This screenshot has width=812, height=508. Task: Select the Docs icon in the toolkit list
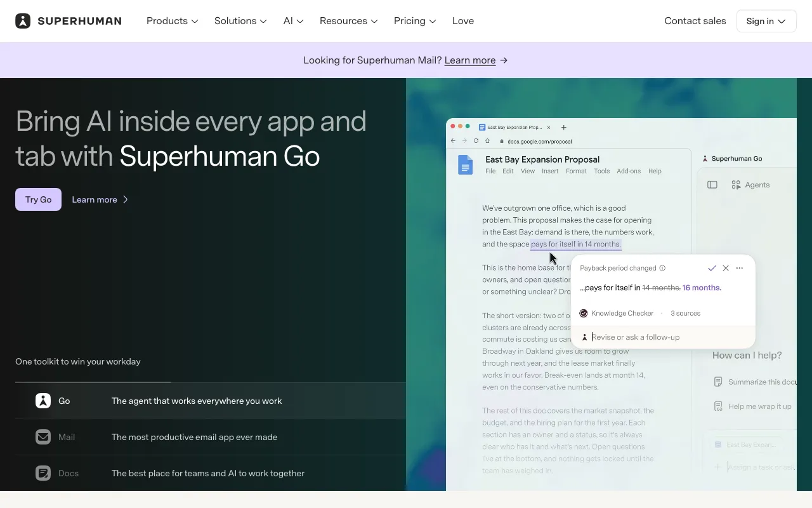pos(43,473)
